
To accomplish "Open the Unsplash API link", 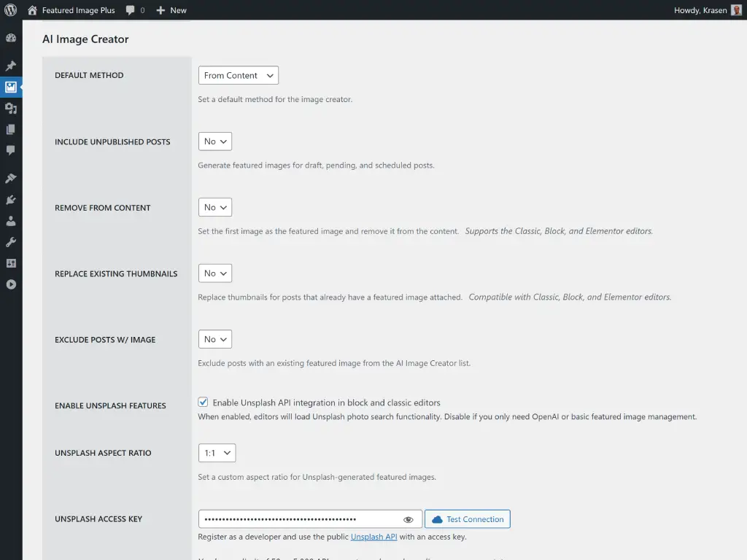I will point(374,536).
